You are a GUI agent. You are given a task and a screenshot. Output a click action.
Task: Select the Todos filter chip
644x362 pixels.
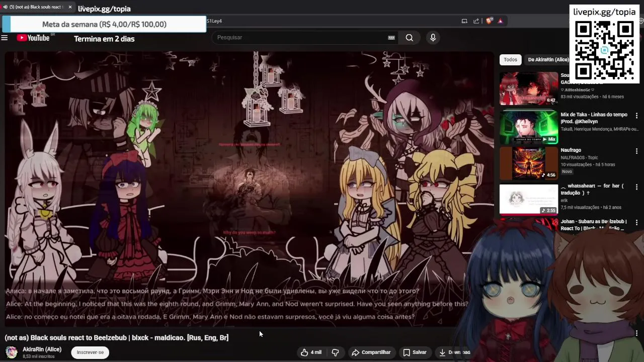pyautogui.click(x=510, y=59)
